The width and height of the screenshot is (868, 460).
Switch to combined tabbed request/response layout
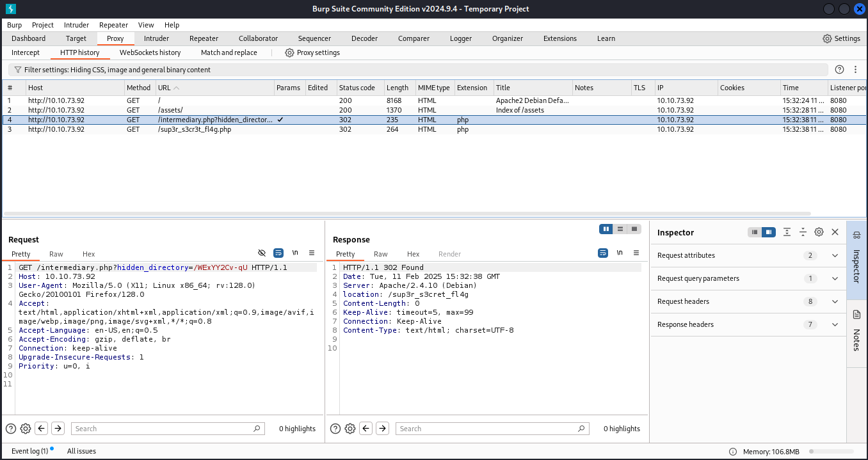(x=634, y=228)
